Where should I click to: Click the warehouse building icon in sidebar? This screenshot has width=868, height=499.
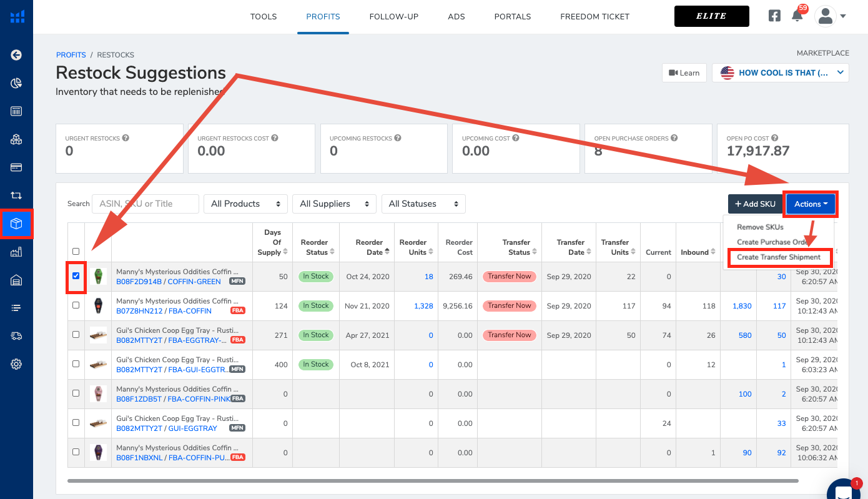pyautogui.click(x=16, y=280)
